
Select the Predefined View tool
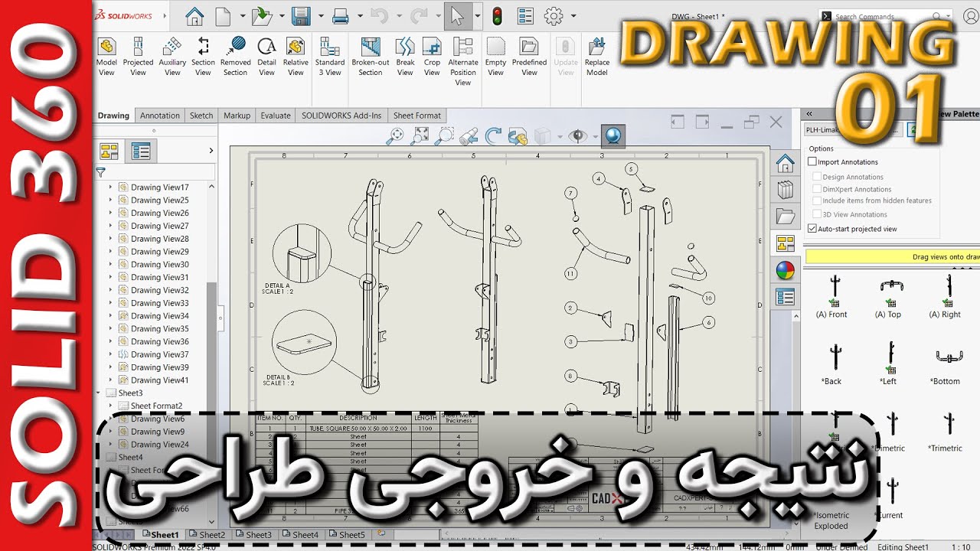(x=529, y=57)
